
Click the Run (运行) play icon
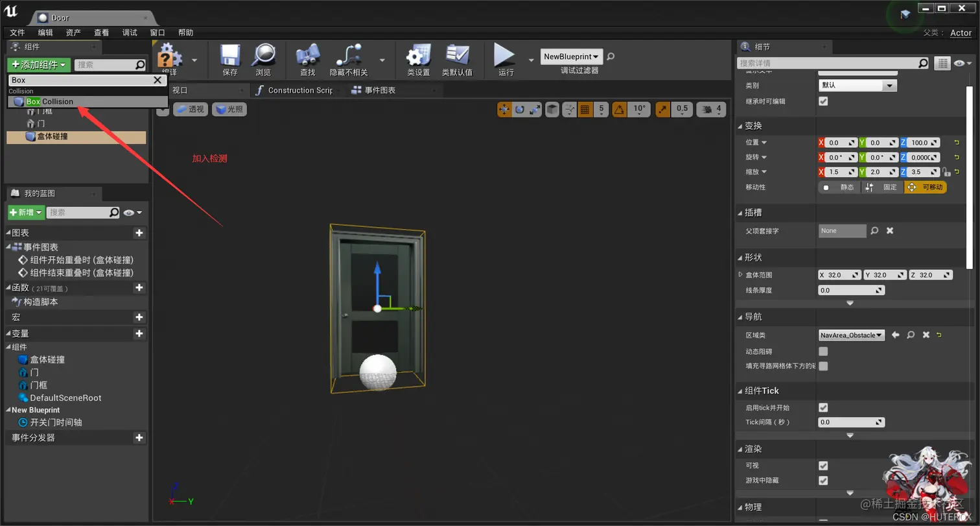point(504,56)
